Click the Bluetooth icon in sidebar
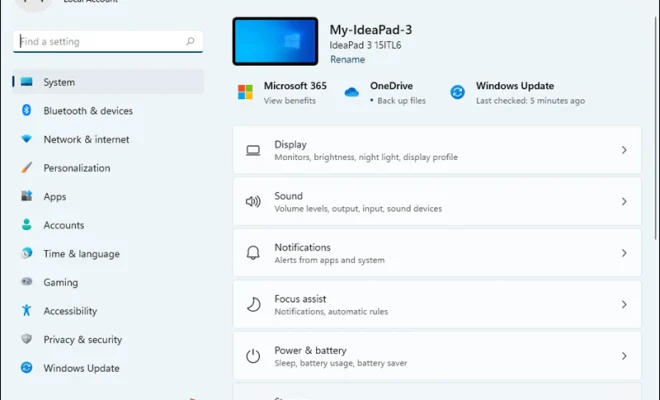The image size is (660, 400). pos(27,110)
